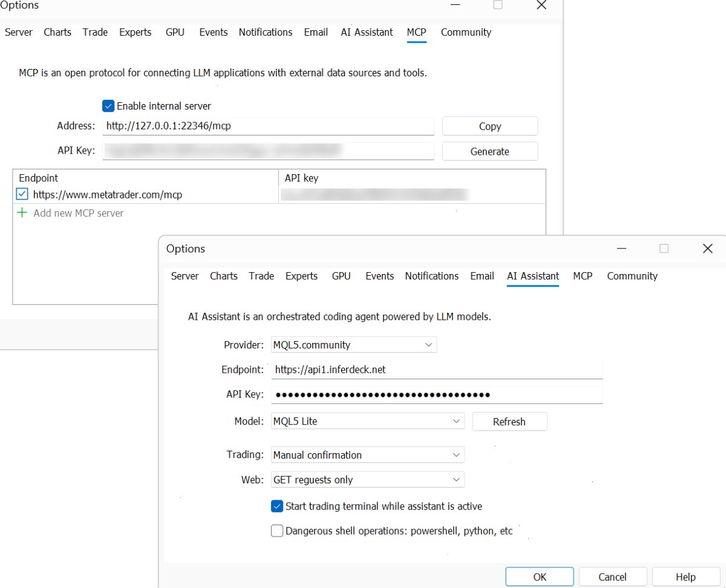The image size is (726, 588).
Task: Click the Address field with 127.0.0.1 URL
Action: click(x=269, y=126)
